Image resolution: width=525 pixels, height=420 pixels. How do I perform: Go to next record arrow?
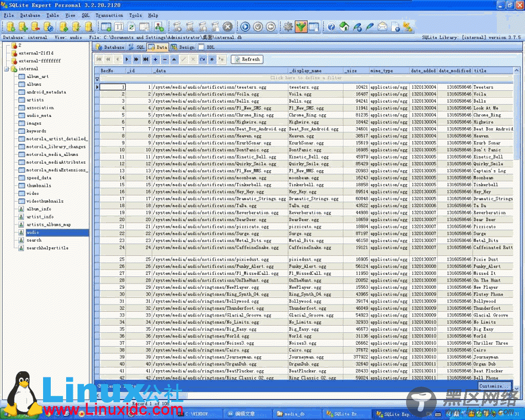click(x=127, y=59)
